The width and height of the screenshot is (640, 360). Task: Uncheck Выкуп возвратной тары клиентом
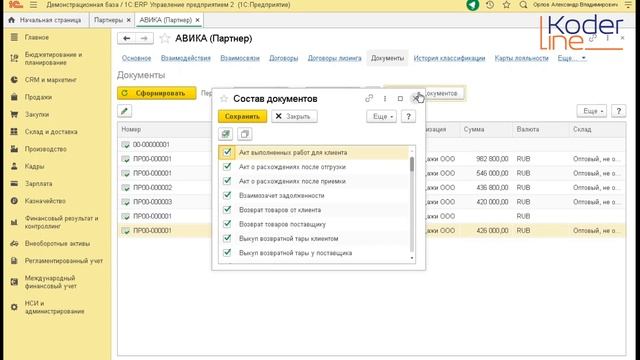(227, 238)
